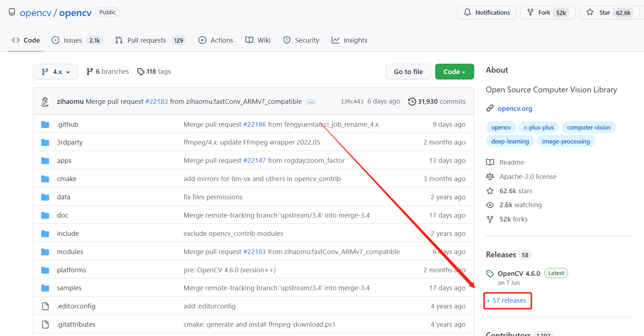Click the repository book icon beside opencv
Viewport: 644px width, 336px height.
(12, 13)
